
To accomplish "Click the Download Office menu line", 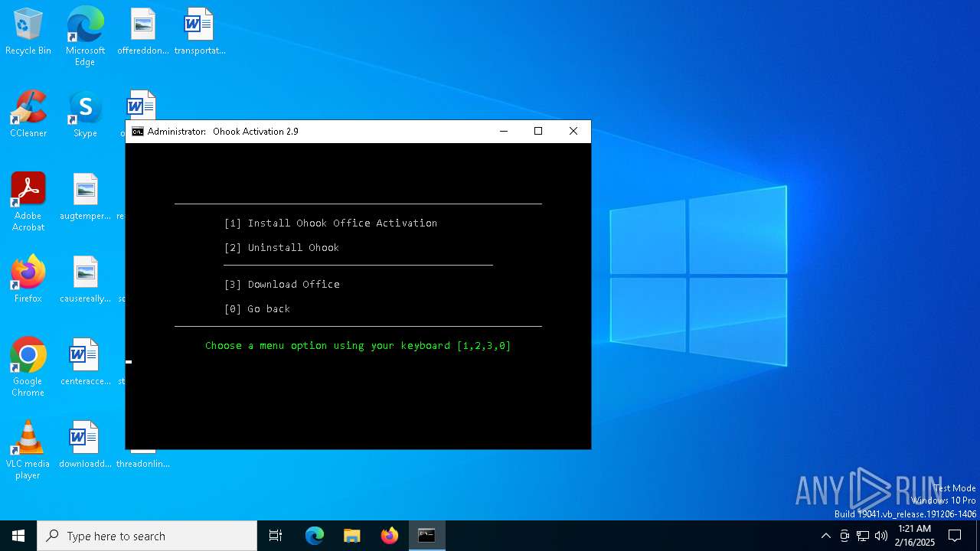I will pos(281,284).
